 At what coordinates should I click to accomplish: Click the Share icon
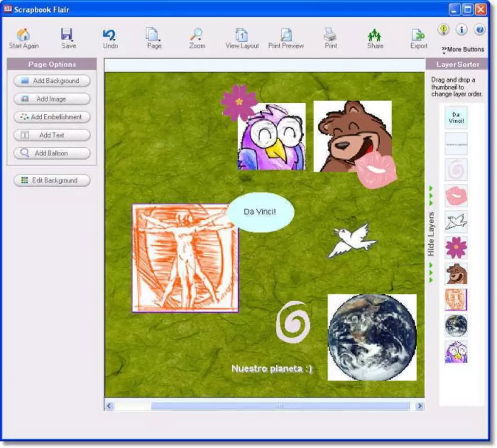pos(375,35)
